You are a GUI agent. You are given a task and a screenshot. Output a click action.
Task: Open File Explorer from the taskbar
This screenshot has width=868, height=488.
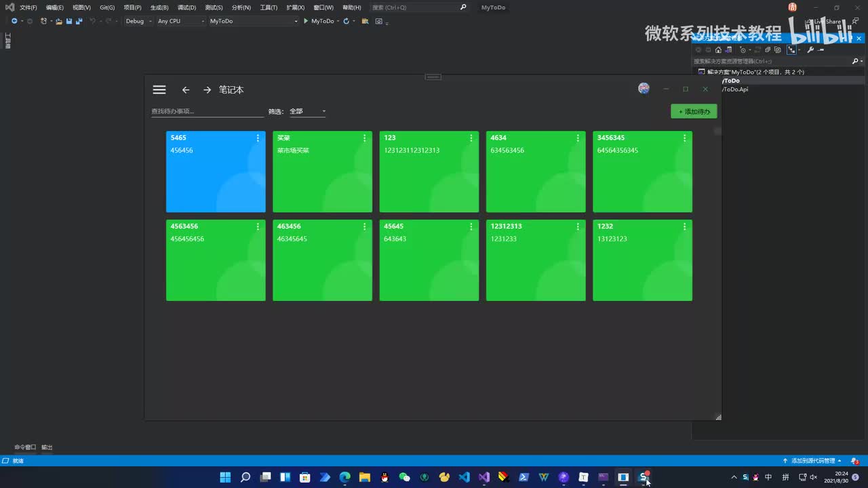pos(365,477)
